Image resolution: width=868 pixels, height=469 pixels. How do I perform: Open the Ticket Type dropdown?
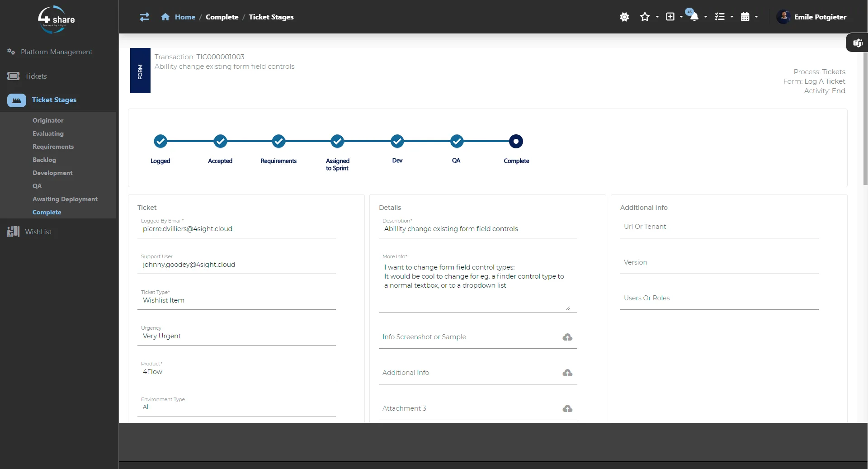coord(236,299)
